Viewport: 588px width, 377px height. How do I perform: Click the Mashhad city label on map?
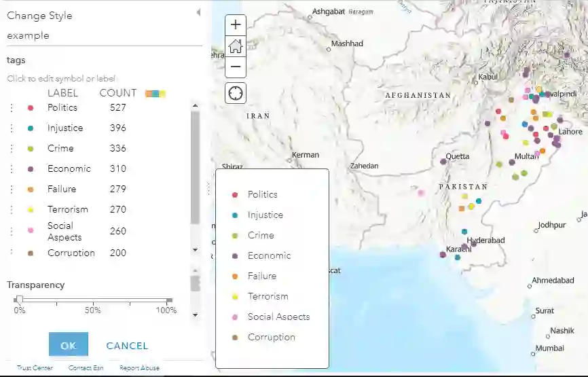[x=347, y=43]
